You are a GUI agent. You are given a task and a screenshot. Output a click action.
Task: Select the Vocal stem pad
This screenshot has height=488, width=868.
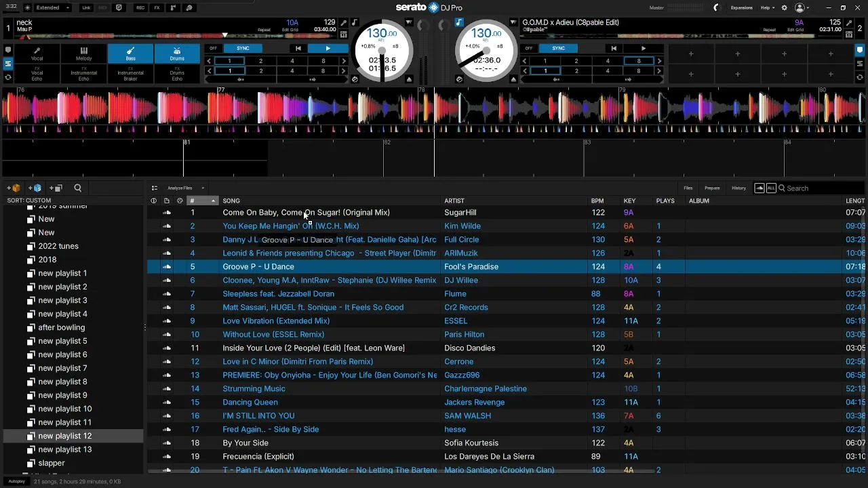coord(37,54)
